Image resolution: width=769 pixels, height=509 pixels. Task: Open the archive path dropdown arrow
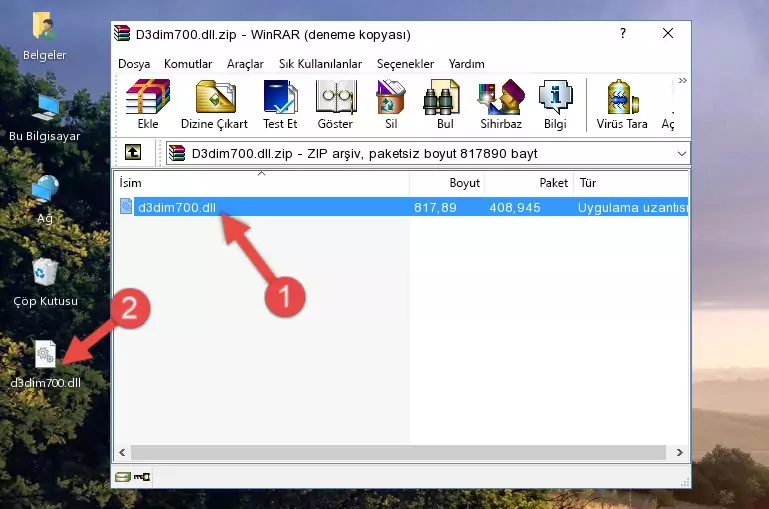682,153
